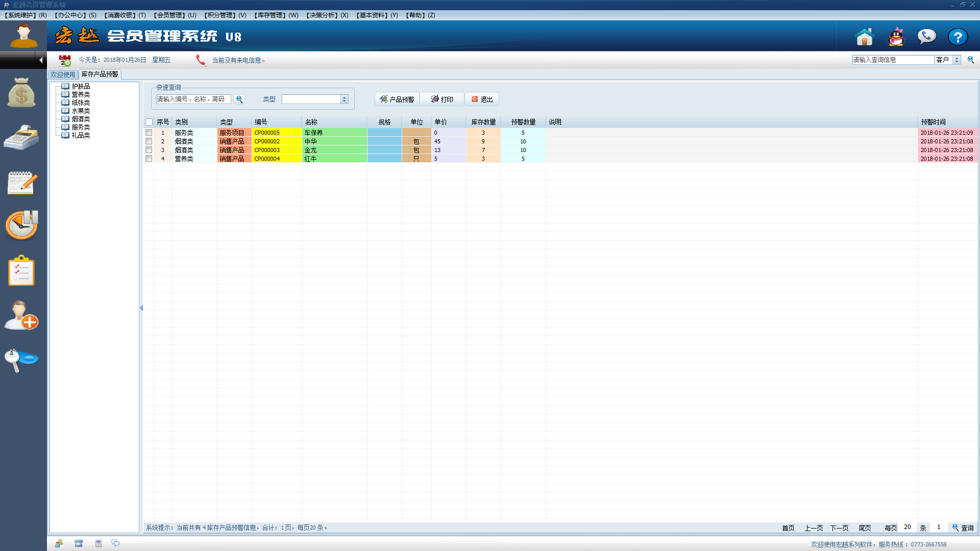Click the add member sidebar icon
The height and width of the screenshot is (551, 980).
21,315
